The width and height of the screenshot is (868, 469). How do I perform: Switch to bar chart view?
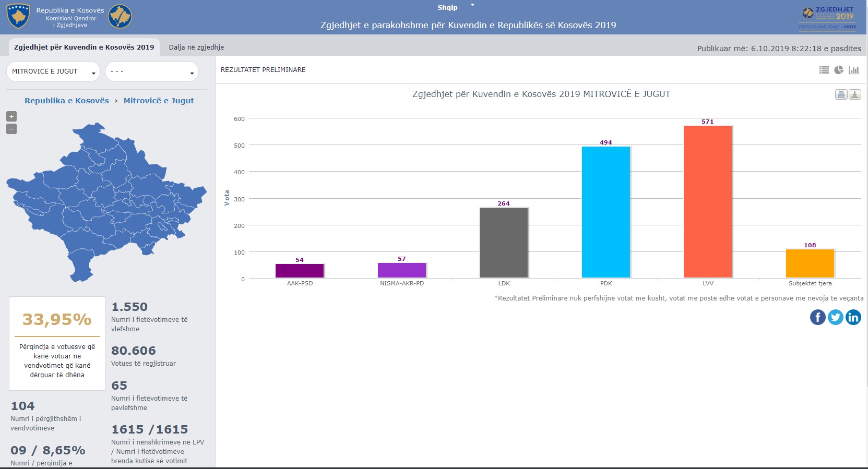[x=854, y=70]
